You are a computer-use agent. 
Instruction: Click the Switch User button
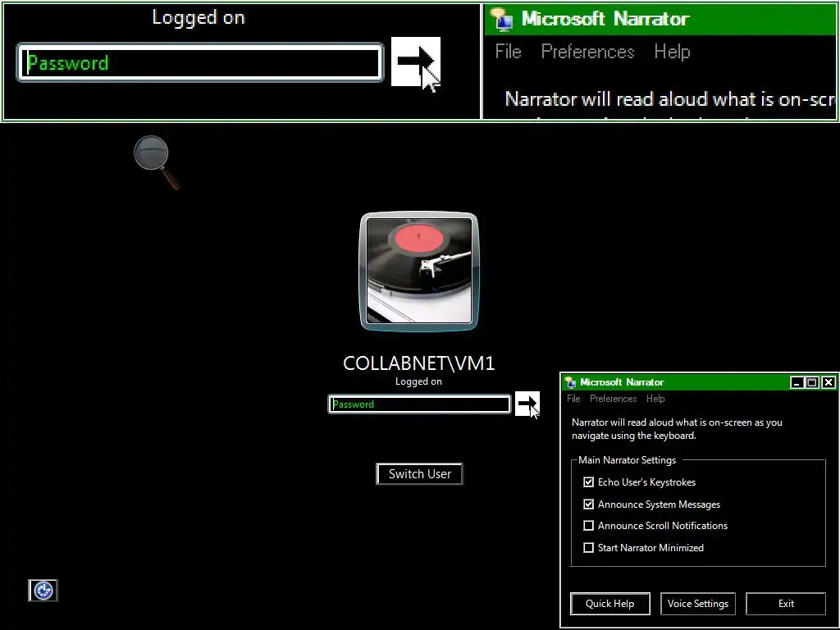click(419, 474)
